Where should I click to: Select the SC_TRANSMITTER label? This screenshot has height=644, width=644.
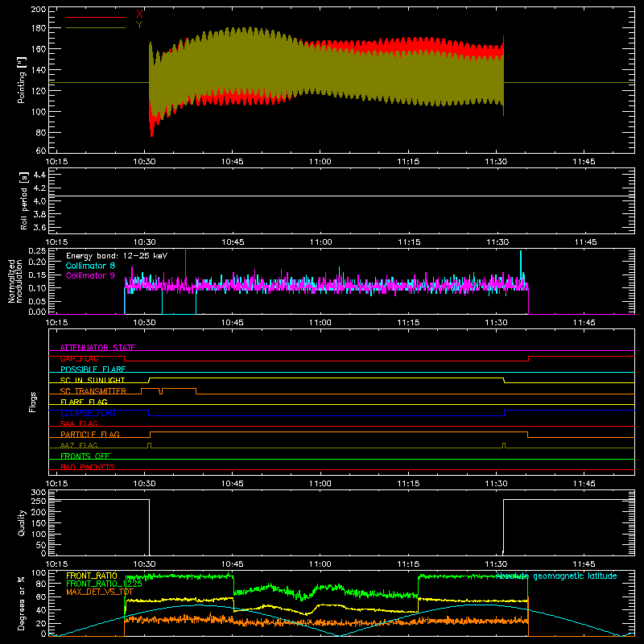[x=93, y=391]
